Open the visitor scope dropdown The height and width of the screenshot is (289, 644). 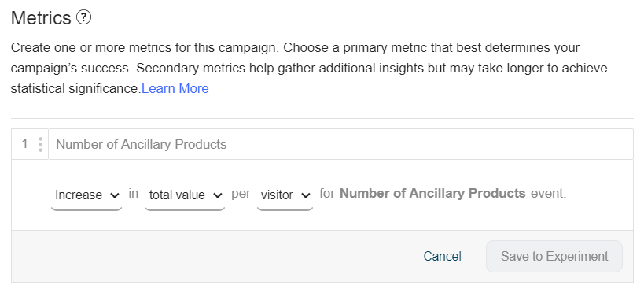(285, 195)
